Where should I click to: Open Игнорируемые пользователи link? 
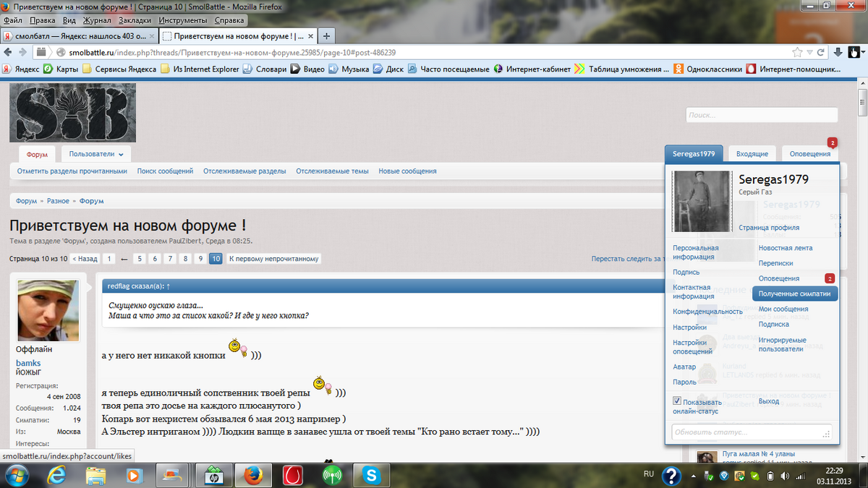(x=782, y=344)
